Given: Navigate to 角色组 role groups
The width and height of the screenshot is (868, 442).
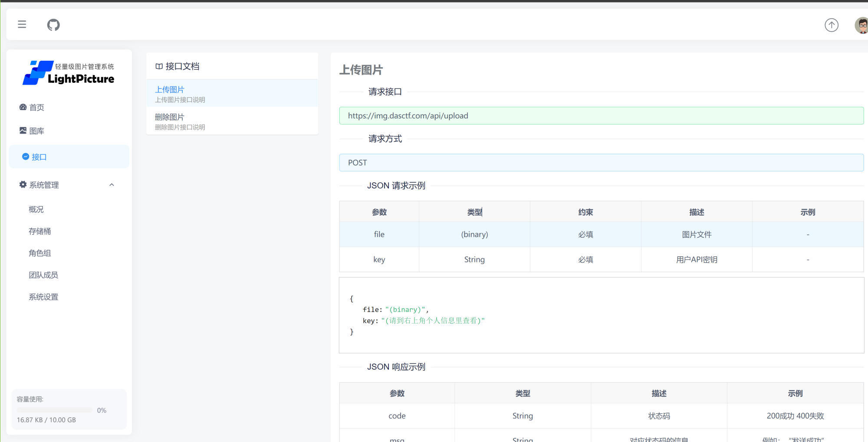Looking at the screenshot, I should [x=40, y=253].
